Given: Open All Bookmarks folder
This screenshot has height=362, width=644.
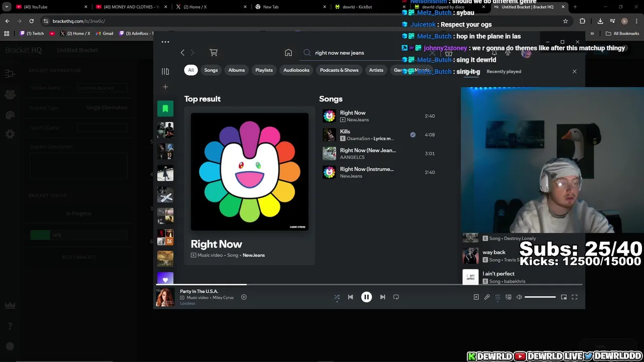Looking at the screenshot, I should [622, 34].
